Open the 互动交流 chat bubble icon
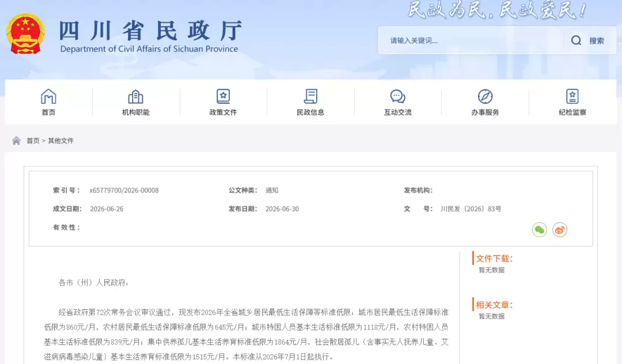Screen dimensions: 622x364 397,96
